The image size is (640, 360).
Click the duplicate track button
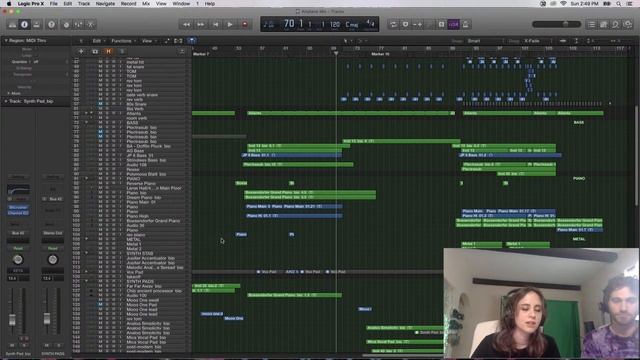95,51
